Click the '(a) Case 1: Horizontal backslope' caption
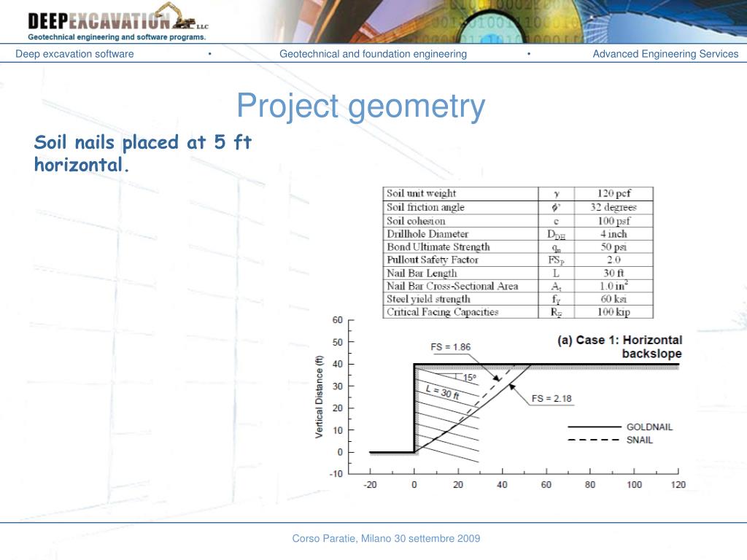This screenshot has height=560, width=747. click(x=620, y=346)
